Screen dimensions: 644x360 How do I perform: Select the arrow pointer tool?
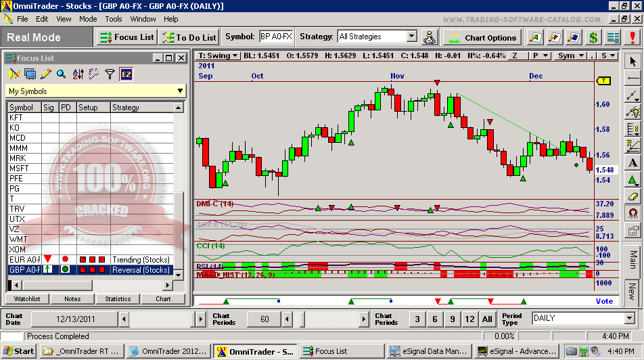tap(632, 62)
